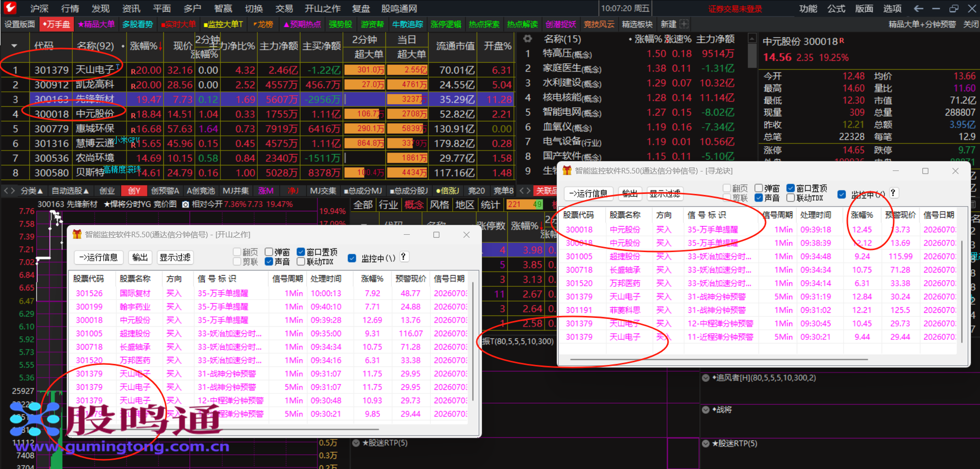Viewport: 980px width, 469px height.
Task: Open the 公式 menu
Action: point(837,9)
